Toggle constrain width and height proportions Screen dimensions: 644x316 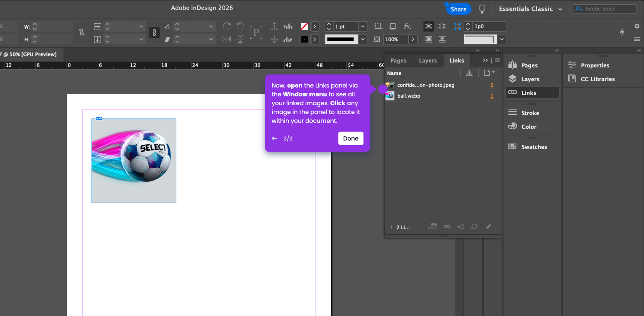82,32
